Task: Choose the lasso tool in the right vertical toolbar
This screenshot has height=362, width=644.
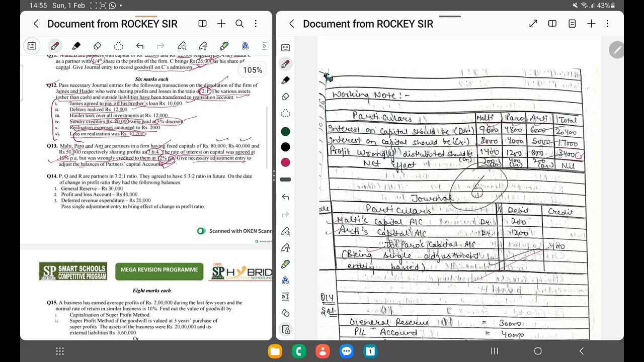Action: (285, 113)
